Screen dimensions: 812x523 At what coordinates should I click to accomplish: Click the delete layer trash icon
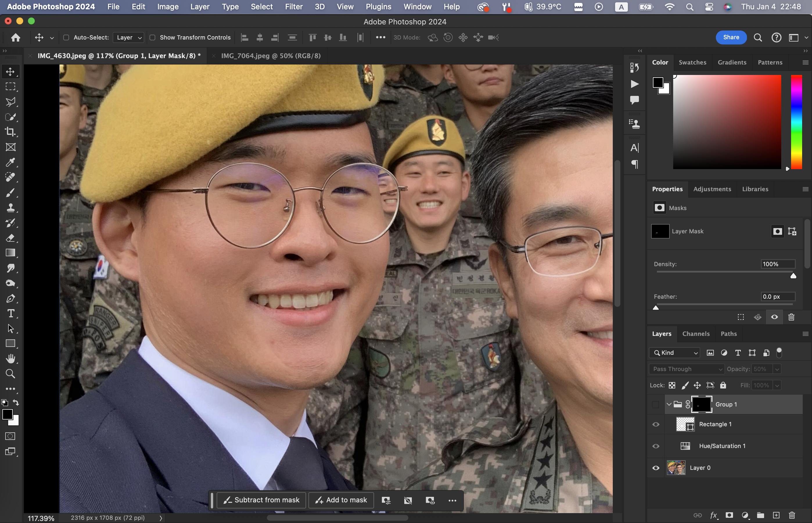[792, 515]
